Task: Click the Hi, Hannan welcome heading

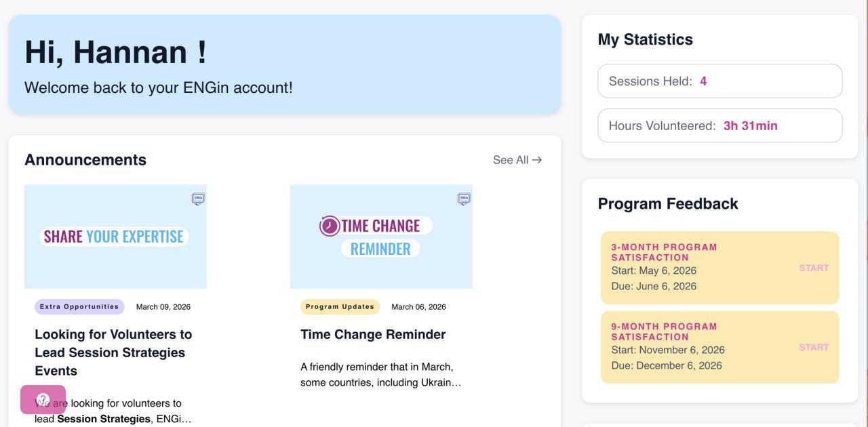Action: pos(115,52)
